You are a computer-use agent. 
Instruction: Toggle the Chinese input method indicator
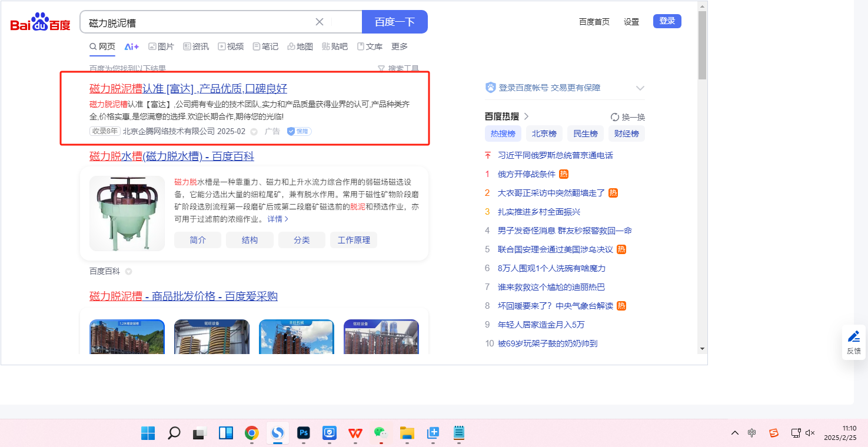[x=752, y=433]
